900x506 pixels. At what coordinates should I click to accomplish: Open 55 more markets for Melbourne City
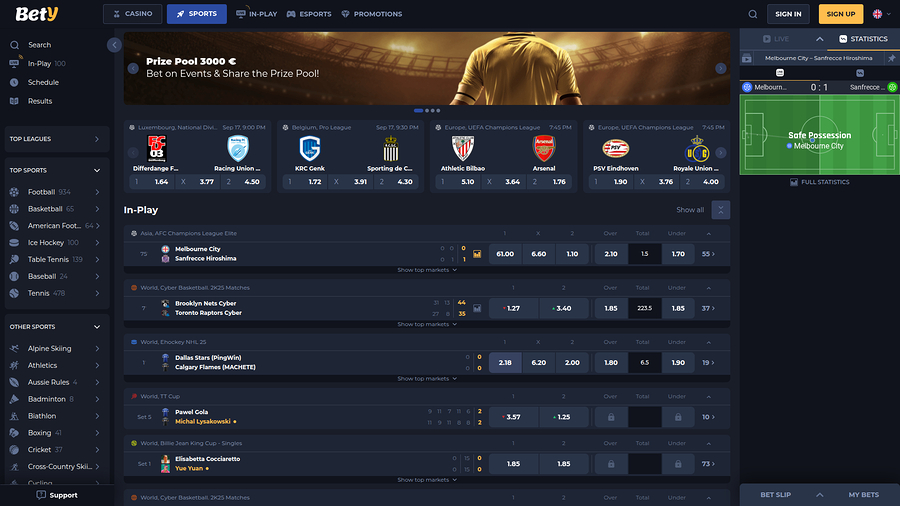(708, 254)
